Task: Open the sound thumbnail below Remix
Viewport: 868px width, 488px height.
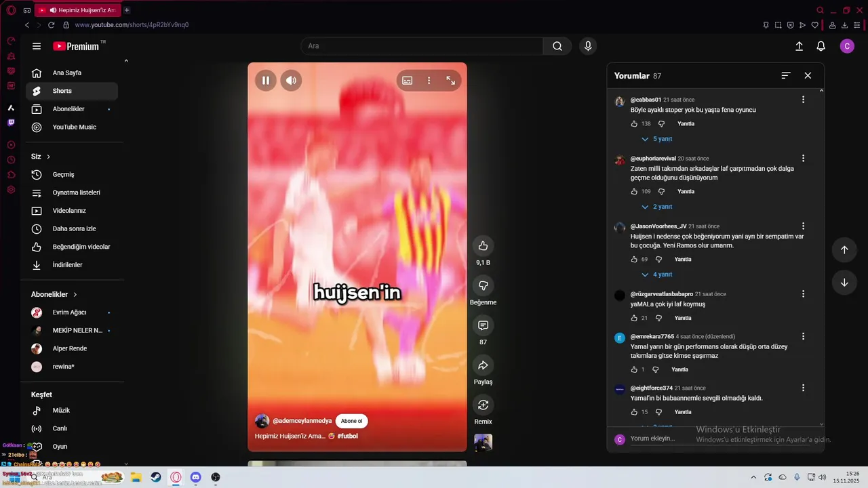Action: point(484,443)
